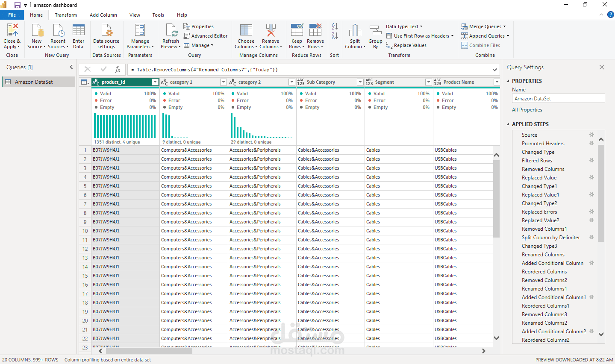Open the Data Type: Text dropdown
Image resolution: width=615 pixels, height=364 pixels.
click(x=404, y=26)
